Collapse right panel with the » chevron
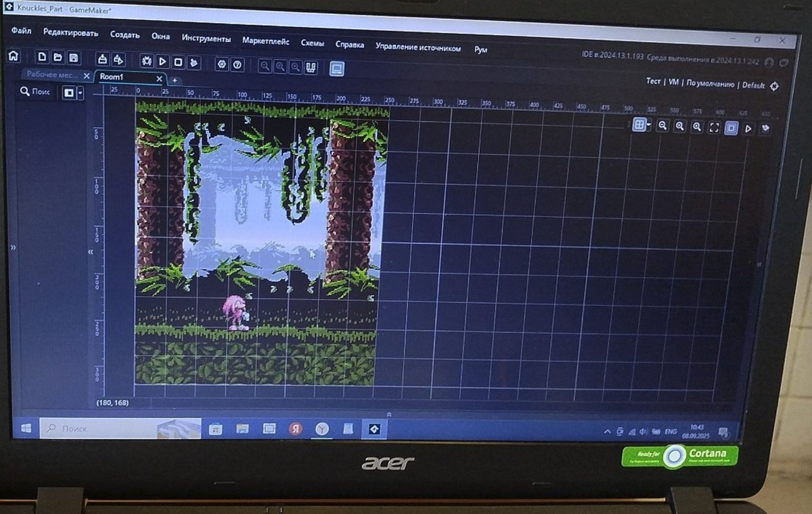812x514 pixels. click(x=759, y=264)
